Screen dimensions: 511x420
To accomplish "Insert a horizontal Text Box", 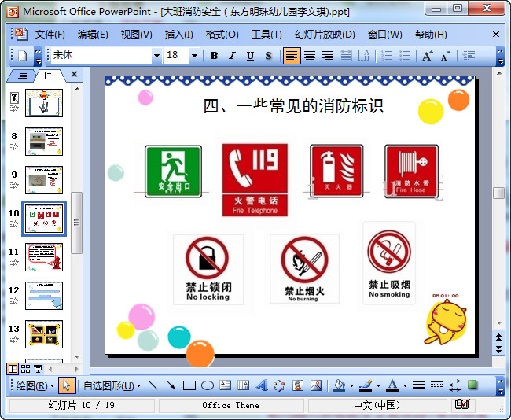I will coord(225,385).
